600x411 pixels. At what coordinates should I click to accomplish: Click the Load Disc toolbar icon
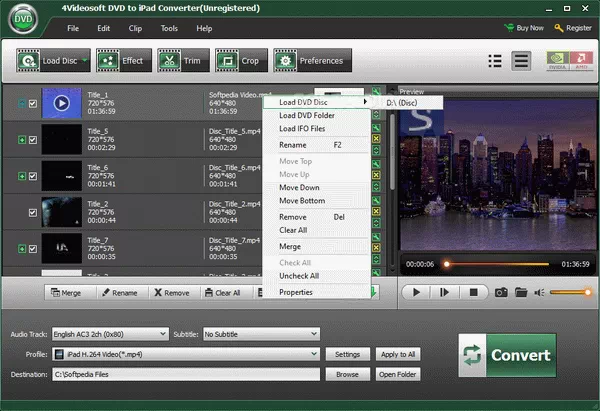(28, 60)
